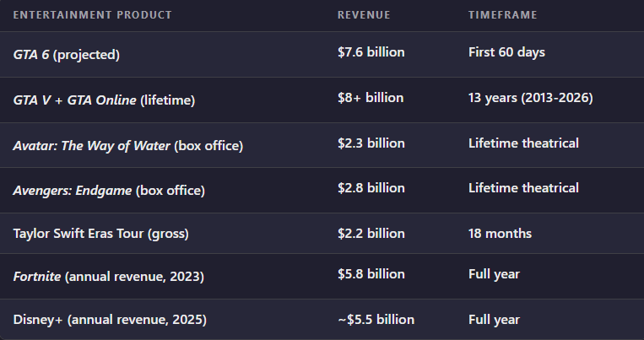Select Lifetime theatrical in the Avatar row
Screen dimensions: 644x340
(x=523, y=143)
